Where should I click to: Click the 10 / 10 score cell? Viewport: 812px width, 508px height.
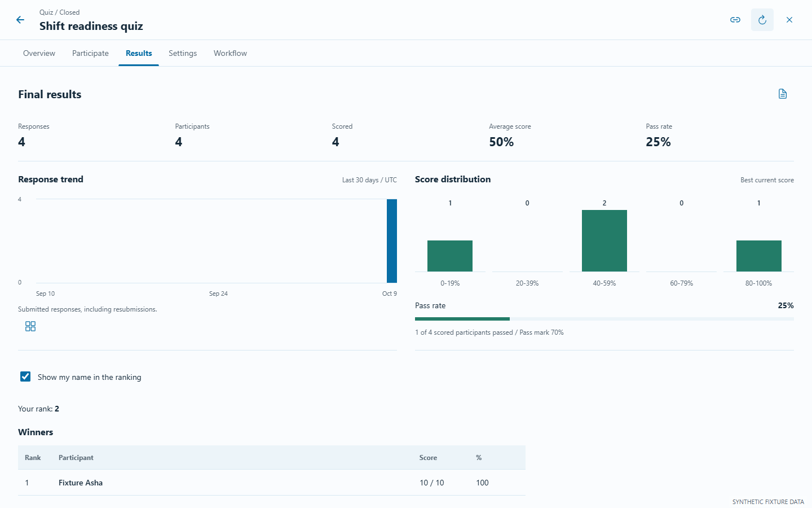coord(432,483)
